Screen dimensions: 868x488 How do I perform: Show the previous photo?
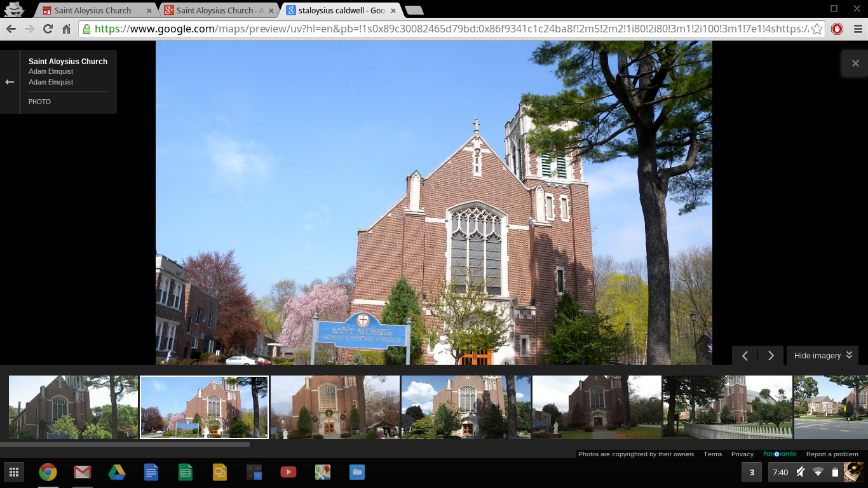745,355
